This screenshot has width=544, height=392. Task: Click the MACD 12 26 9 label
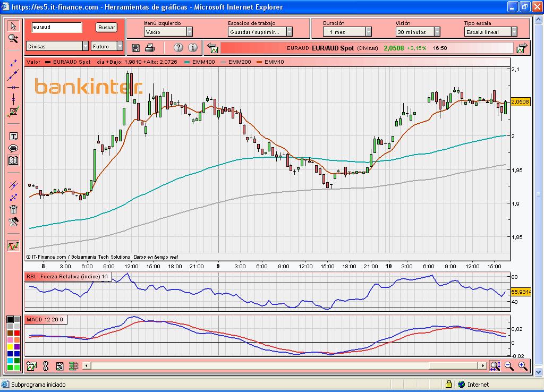pos(45,319)
